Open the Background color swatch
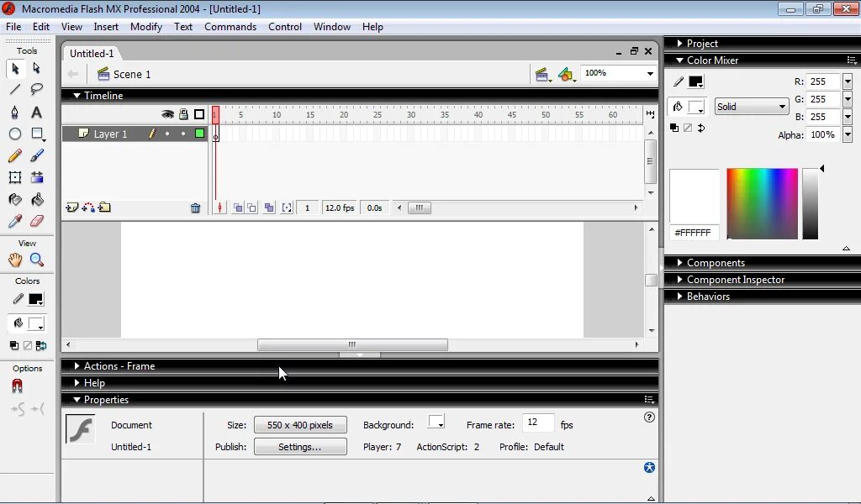 point(436,422)
